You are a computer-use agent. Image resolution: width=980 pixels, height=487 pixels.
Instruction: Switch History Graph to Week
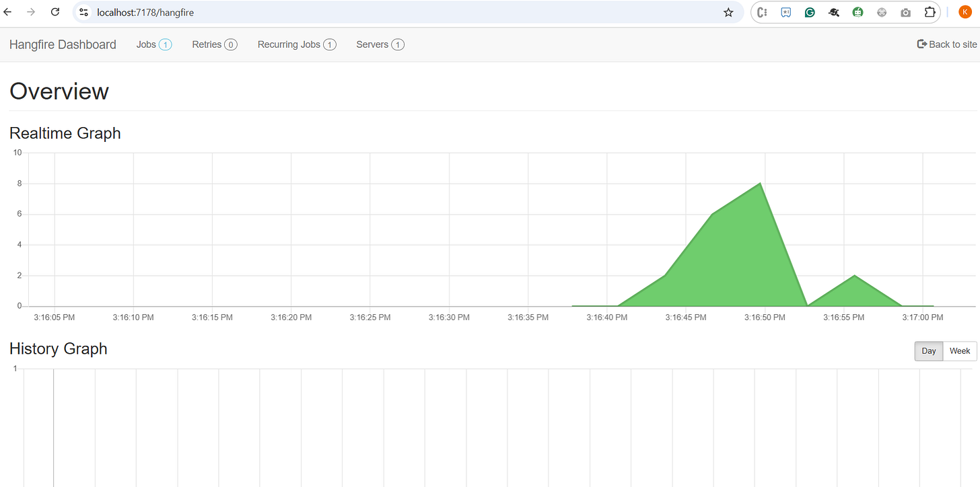pyautogui.click(x=959, y=351)
